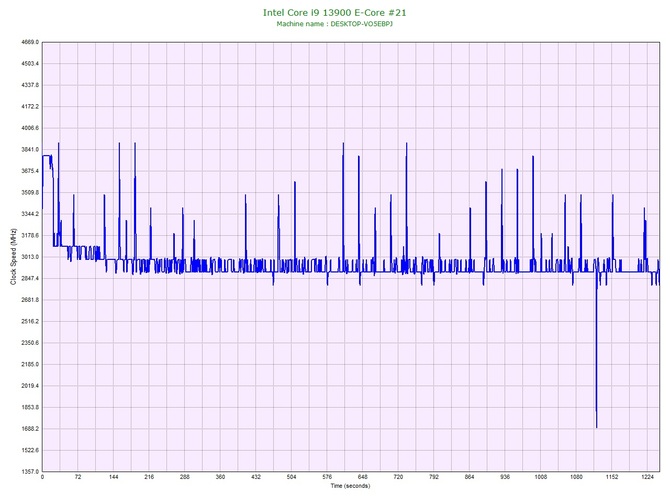Click the 4669.0 value on clock axis
This screenshot has width=670, height=503.
(30, 42)
